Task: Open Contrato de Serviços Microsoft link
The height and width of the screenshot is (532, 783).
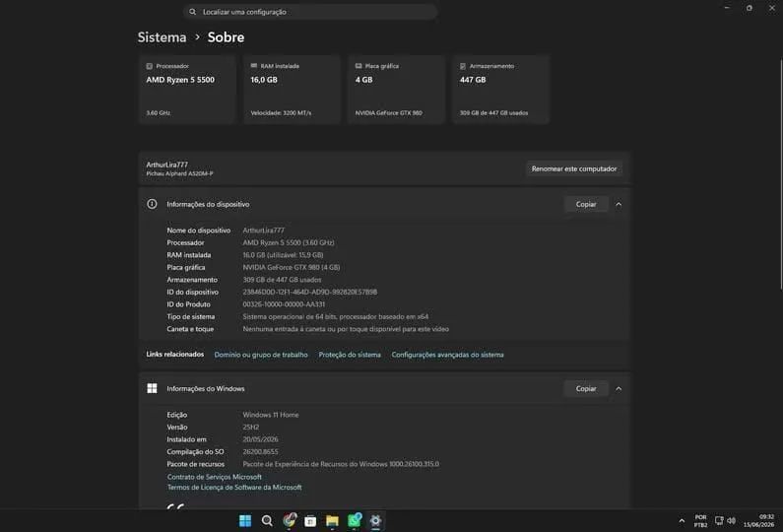Action: [x=215, y=477]
